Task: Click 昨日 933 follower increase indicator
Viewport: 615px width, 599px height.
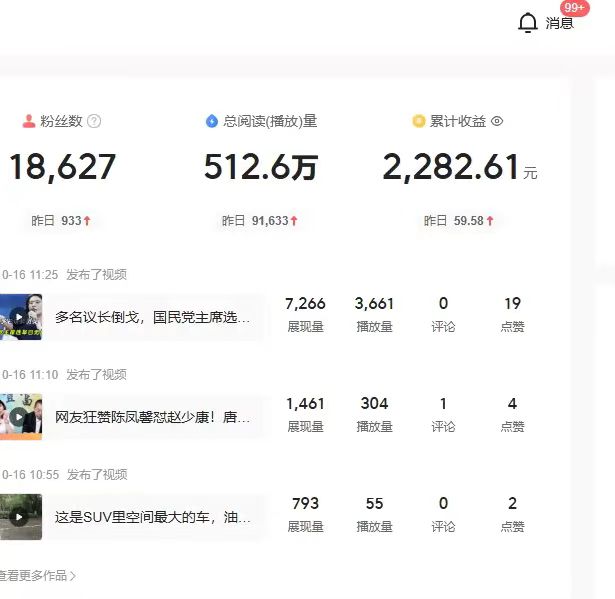Action: 61,221
